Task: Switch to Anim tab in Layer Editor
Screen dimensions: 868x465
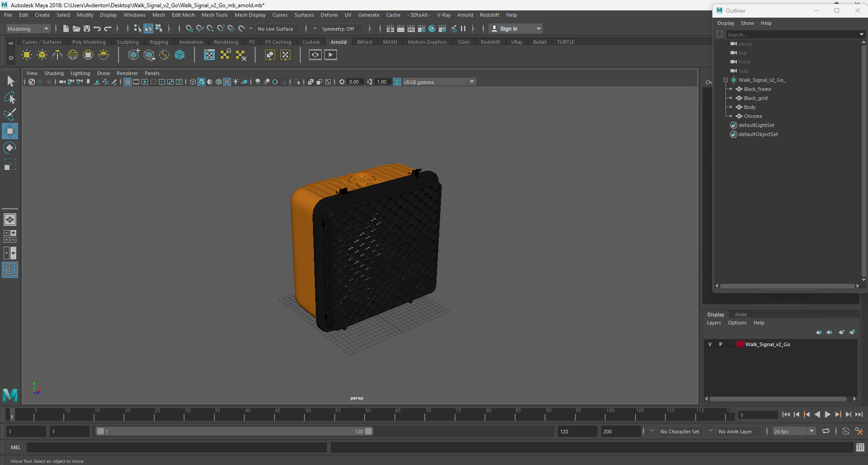Action: pyautogui.click(x=741, y=315)
